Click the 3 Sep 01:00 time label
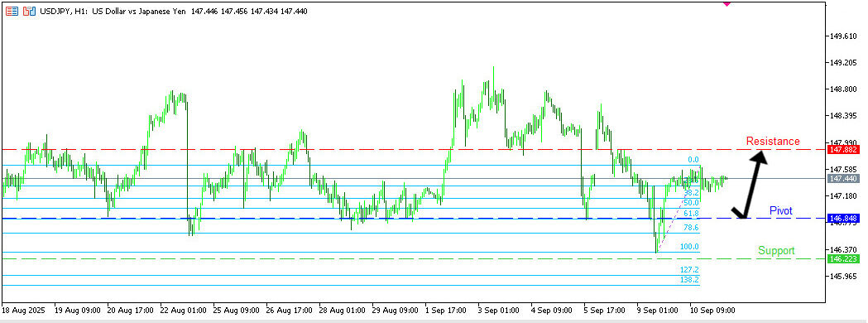The height and width of the screenshot is (323, 868). (499, 311)
